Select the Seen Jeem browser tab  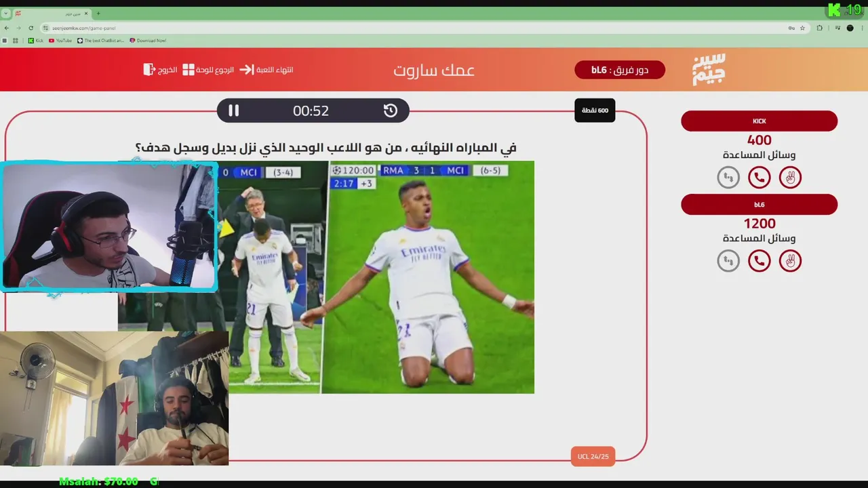[x=52, y=14]
